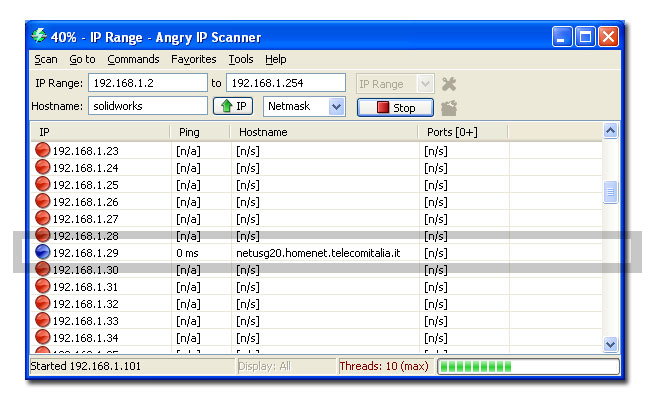Stop the running scan
The height and width of the screenshot is (400, 650).
point(395,108)
